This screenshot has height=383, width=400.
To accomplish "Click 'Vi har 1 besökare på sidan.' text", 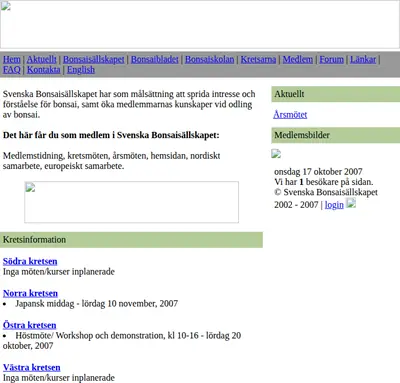I will (x=324, y=182).
